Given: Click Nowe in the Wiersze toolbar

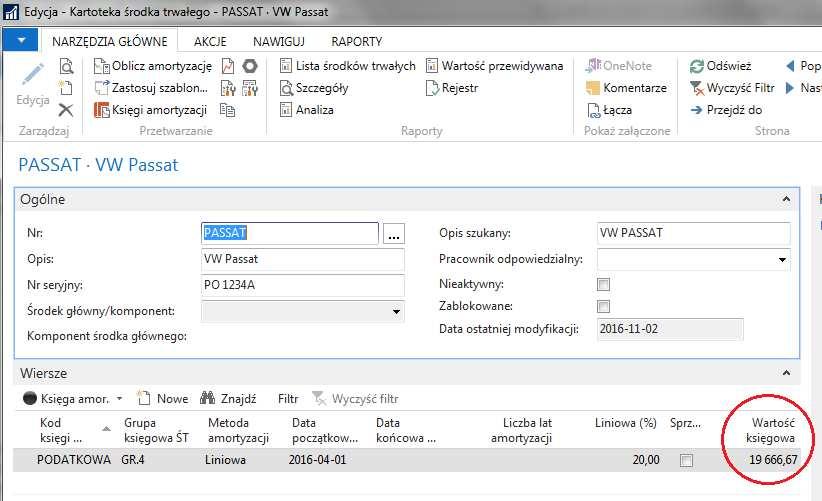Looking at the screenshot, I should click(163, 399).
